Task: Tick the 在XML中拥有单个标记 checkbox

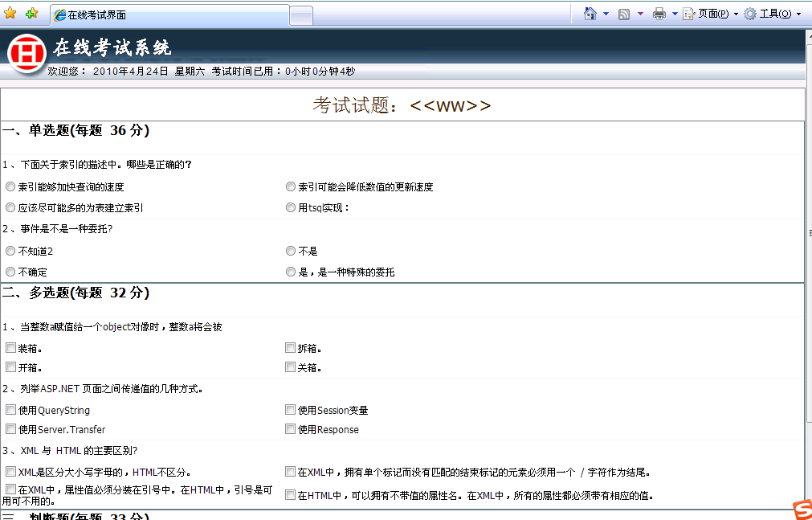Action: pos(290,471)
